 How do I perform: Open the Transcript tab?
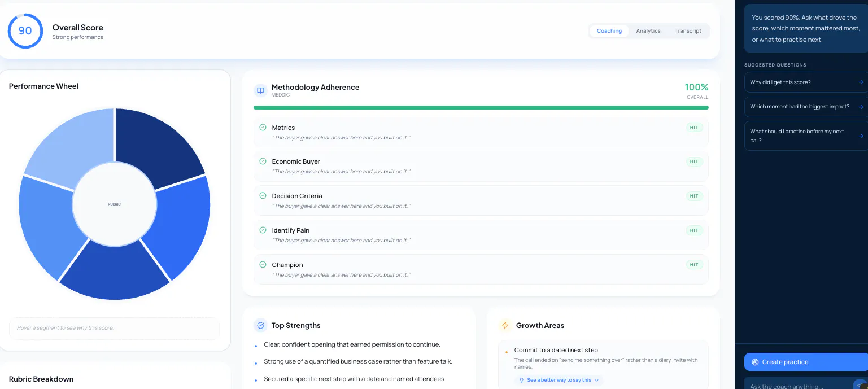688,31
